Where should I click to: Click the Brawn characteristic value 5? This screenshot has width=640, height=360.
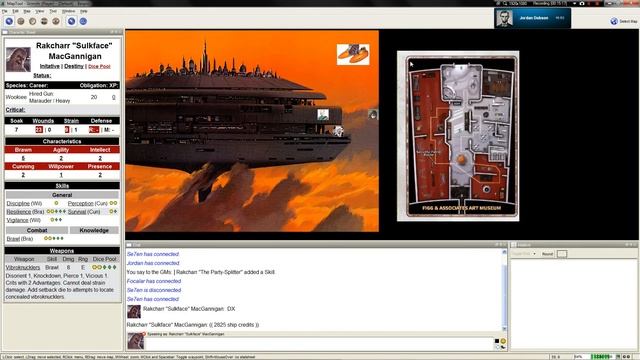(23, 158)
